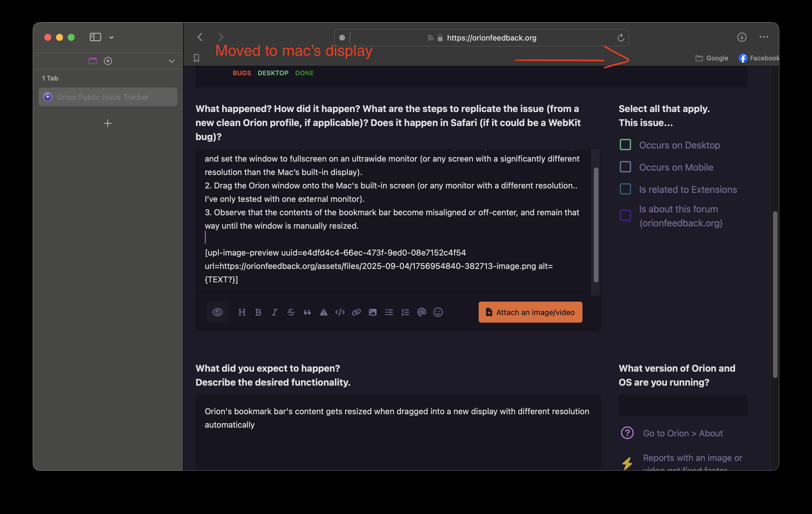Screen dimensions: 812x514
Task: Select the Orion Public Issue Tracker tab
Action: pyautogui.click(x=108, y=97)
